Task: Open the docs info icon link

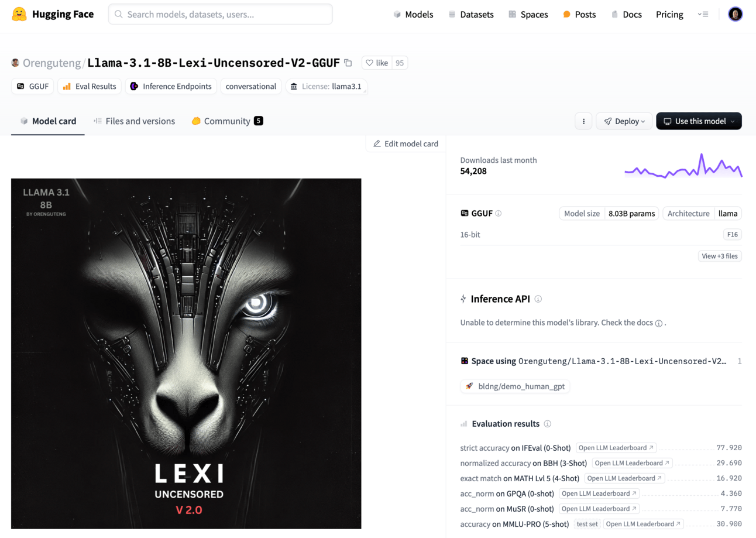Action: click(658, 323)
